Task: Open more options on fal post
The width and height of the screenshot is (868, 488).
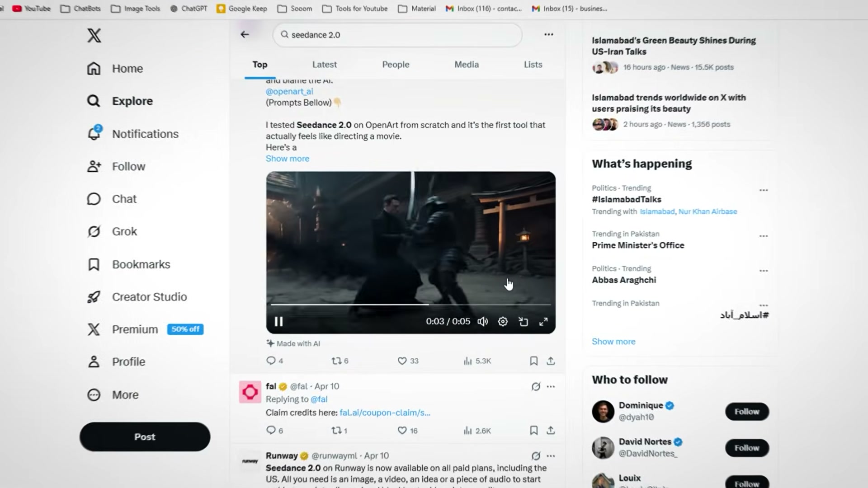Action: pyautogui.click(x=551, y=386)
